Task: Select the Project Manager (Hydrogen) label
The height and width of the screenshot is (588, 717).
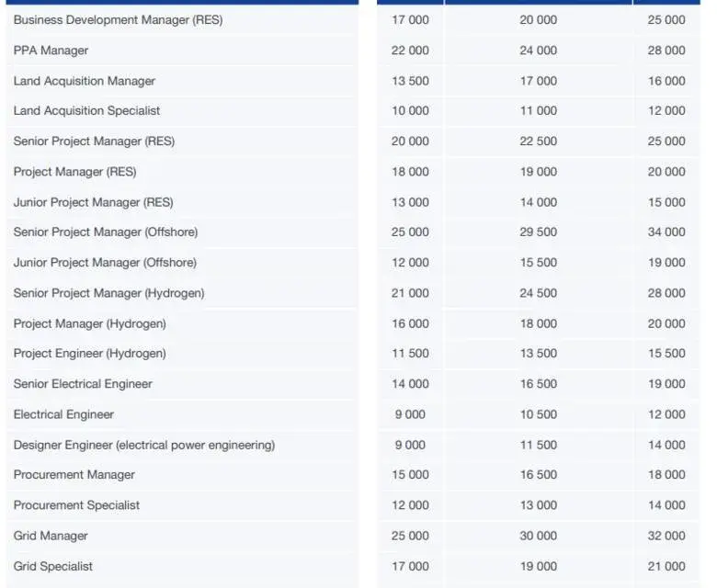Action: coord(90,323)
